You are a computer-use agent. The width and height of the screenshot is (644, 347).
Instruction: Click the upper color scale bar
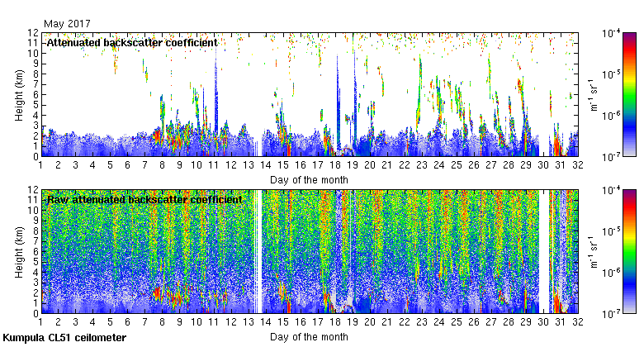click(x=630, y=94)
